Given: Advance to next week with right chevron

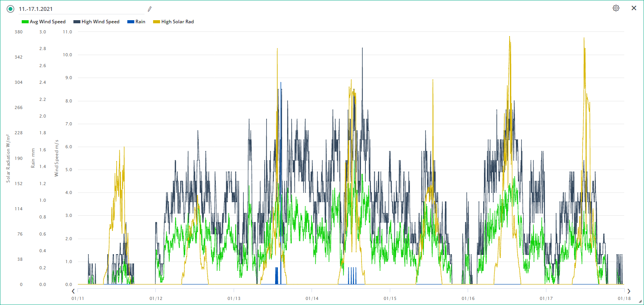Looking at the screenshot, I should pos(629,291).
